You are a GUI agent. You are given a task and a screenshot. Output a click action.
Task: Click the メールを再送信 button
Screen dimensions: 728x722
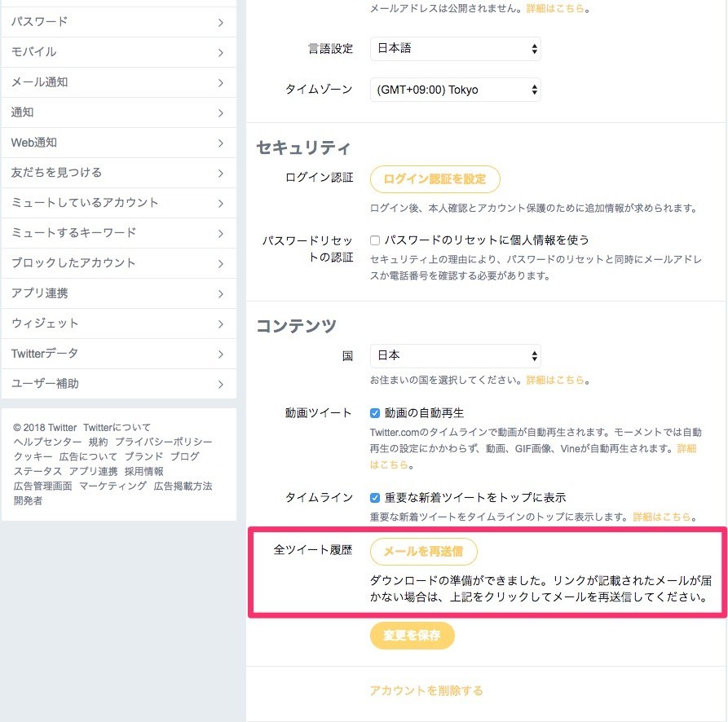coord(424,552)
